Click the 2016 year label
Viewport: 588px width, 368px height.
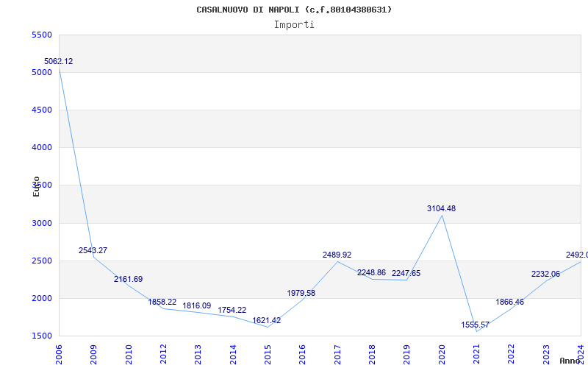pyautogui.click(x=302, y=354)
